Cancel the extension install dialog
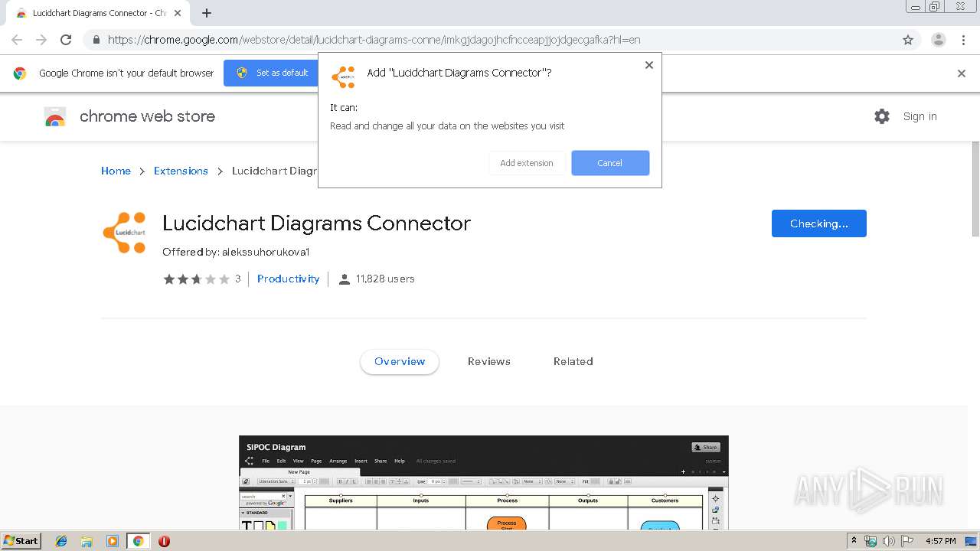The height and width of the screenshot is (551, 980). (x=610, y=163)
